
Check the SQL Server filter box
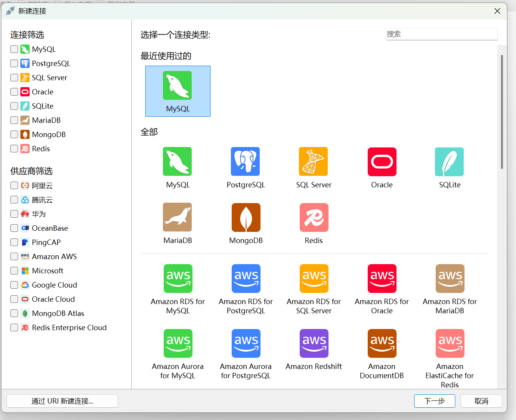point(14,78)
